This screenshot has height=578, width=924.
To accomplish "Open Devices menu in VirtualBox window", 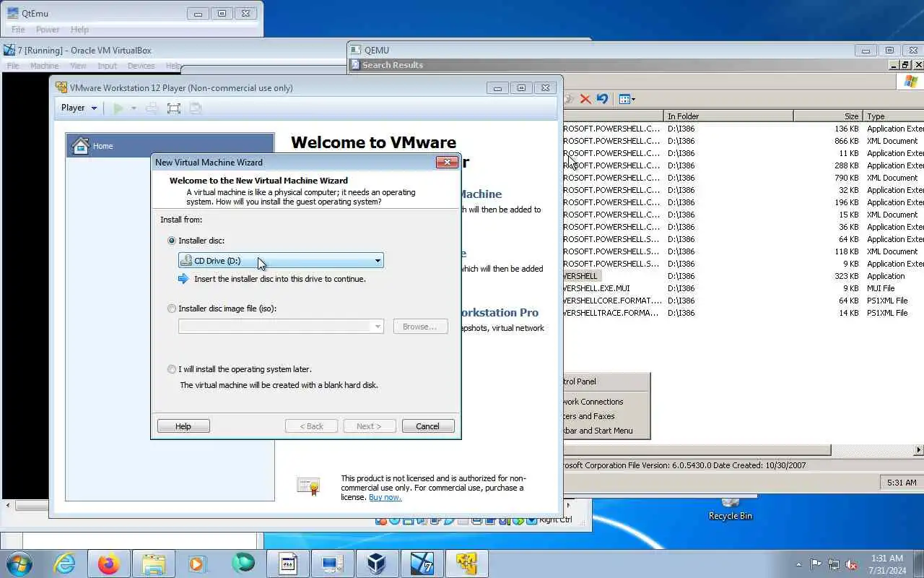I will 141,66.
